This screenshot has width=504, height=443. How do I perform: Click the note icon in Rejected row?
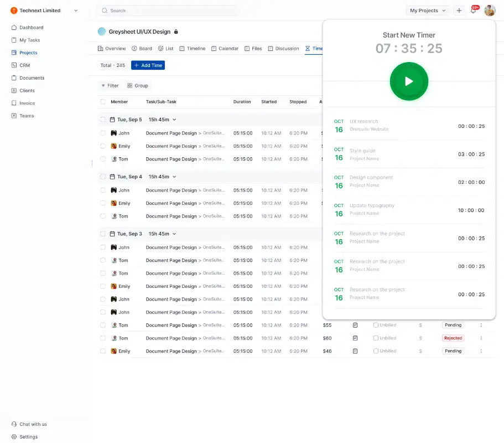click(x=355, y=338)
